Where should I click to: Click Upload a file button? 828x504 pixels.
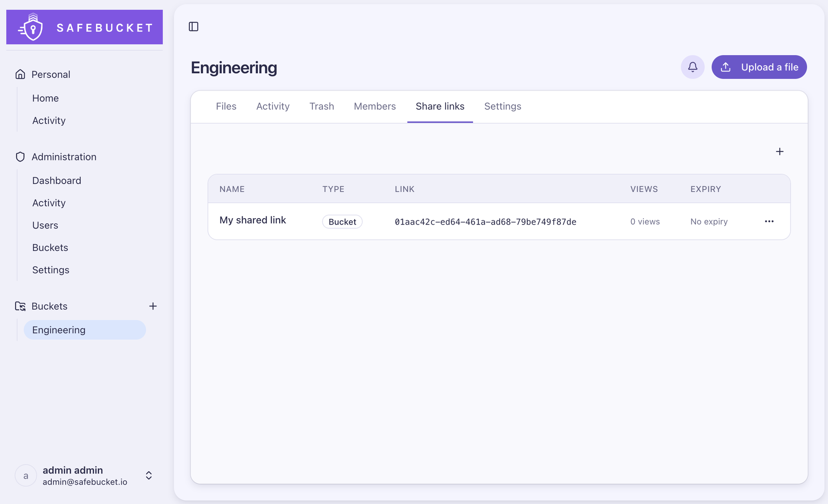tap(759, 67)
